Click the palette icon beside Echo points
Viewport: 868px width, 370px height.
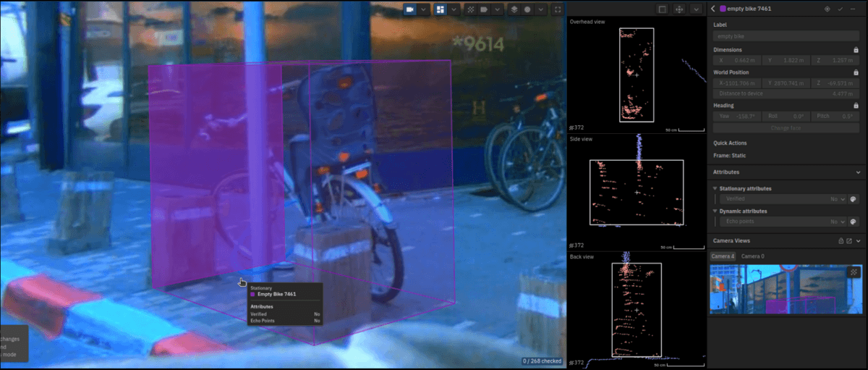[x=854, y=222]
